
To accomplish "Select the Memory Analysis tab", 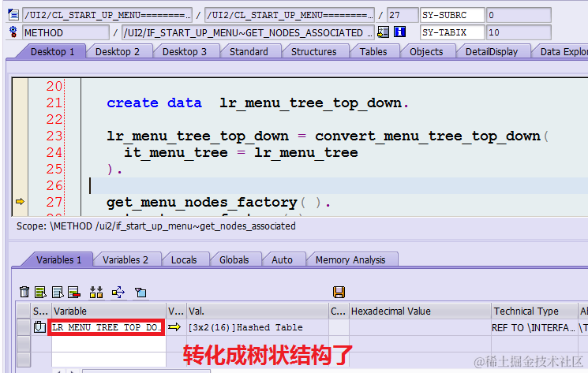I will coord(350,260).
